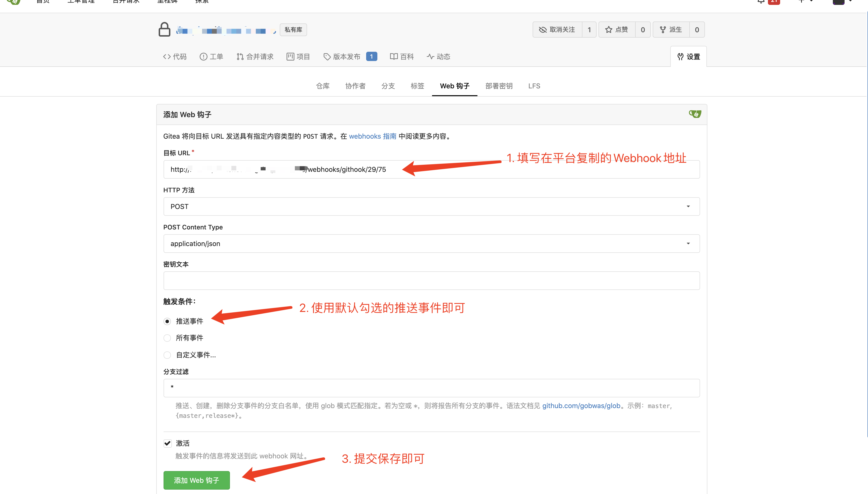Switch to the 部署密钥 settings tab
Image resolution: width=868 pixels, height=494 pixels.
coord(498,86)
